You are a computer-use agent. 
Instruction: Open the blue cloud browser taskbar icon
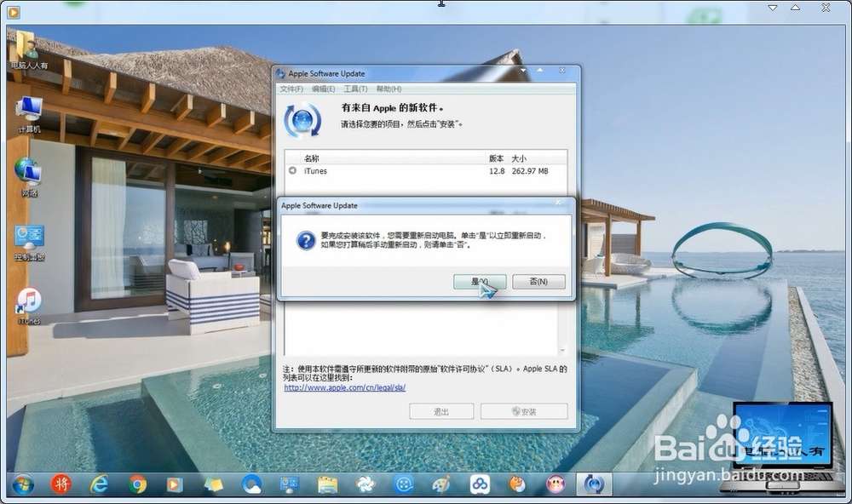[251, 484]
